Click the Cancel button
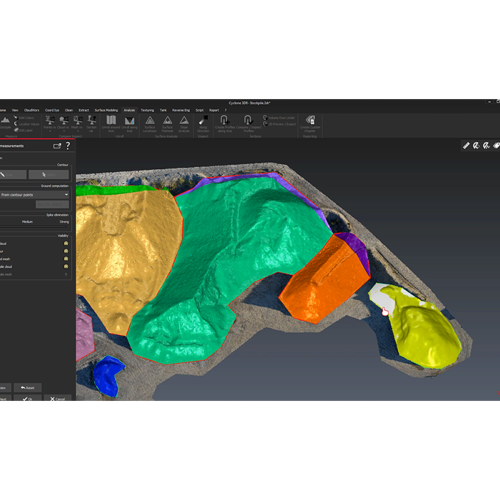 pos(58,399)
